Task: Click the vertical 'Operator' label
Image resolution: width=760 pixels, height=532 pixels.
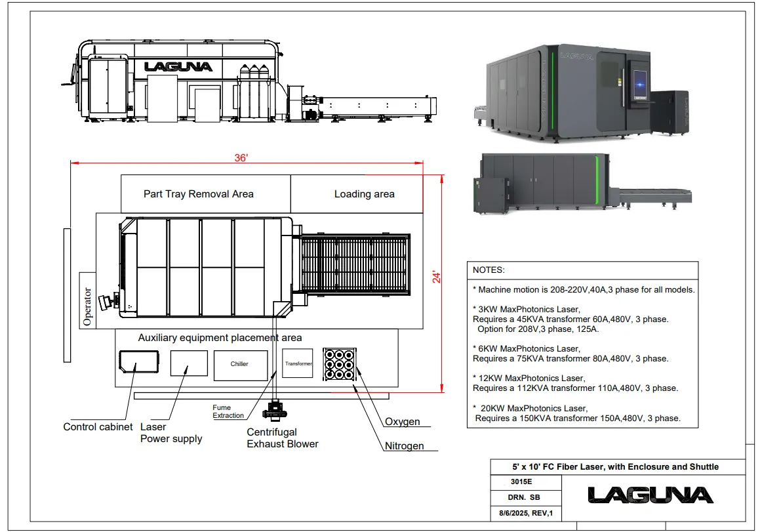Action: click(87, 306)
